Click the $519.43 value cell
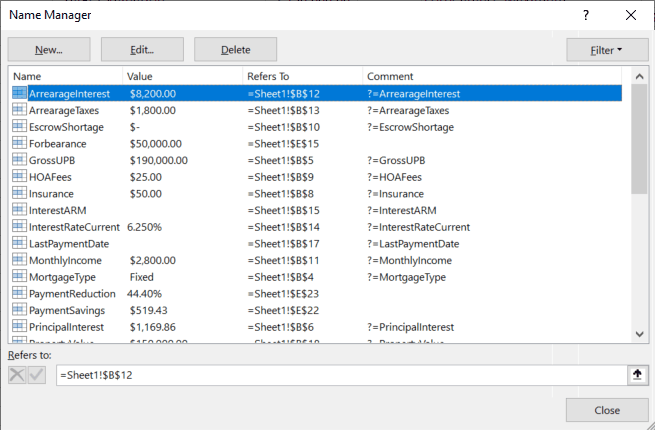This screenshot has height=430, width=655. 149,310
